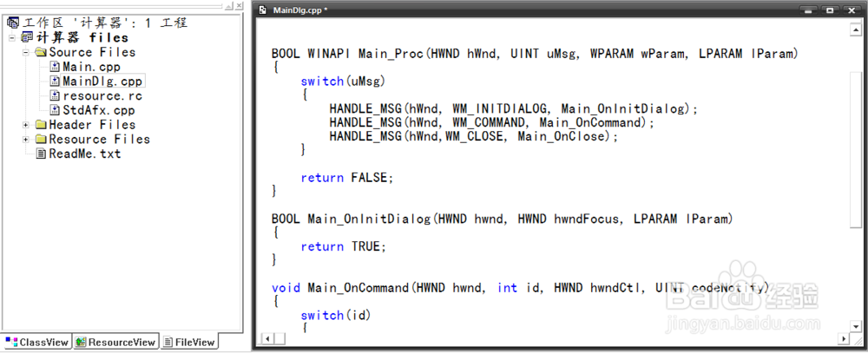Screen dimensions: 868x353
Task: Minimize the MainDlg.cpp editor window
Action: click(809, 10)
